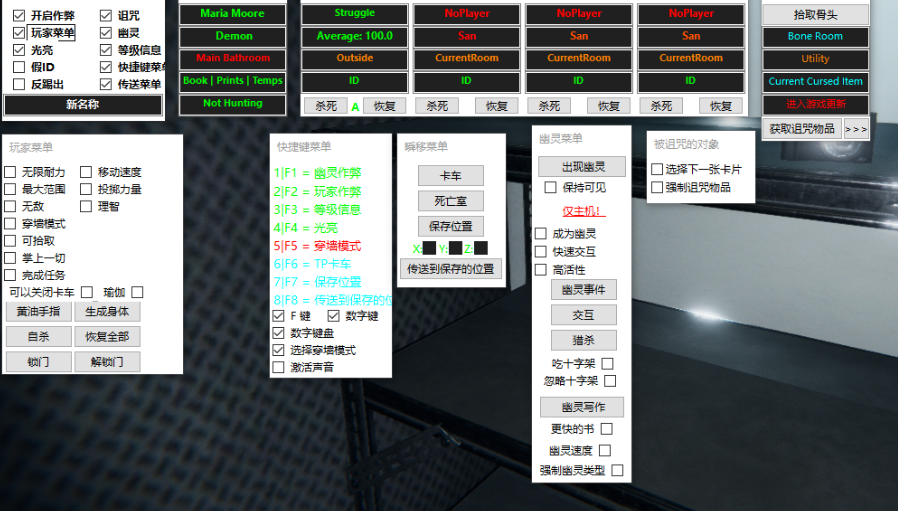Enable 无限耐力 in the player menu
This screenshot has height=511, width=898.
coord(10,172)
